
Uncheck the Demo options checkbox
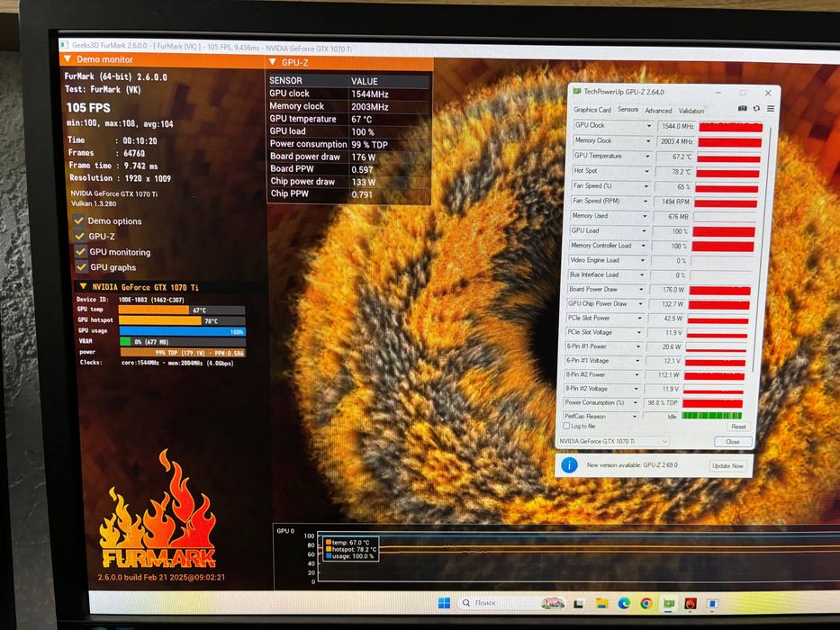coord(78,220)
